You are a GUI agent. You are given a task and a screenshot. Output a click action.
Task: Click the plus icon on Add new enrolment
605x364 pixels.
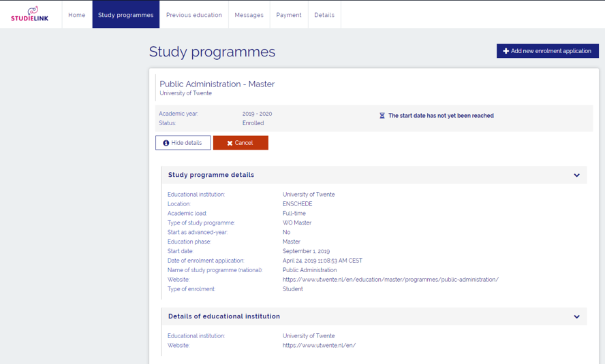pyautogui.click(x=506, y=51)
